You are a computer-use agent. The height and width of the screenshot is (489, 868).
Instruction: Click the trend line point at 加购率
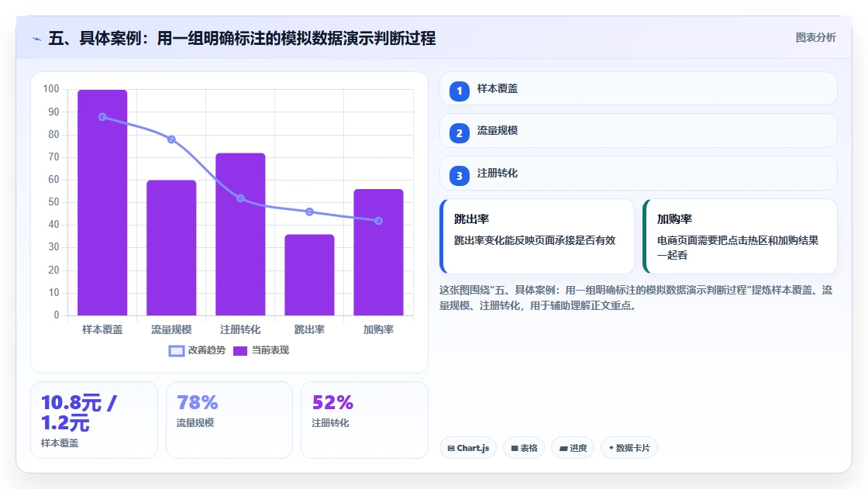point(379,221)
